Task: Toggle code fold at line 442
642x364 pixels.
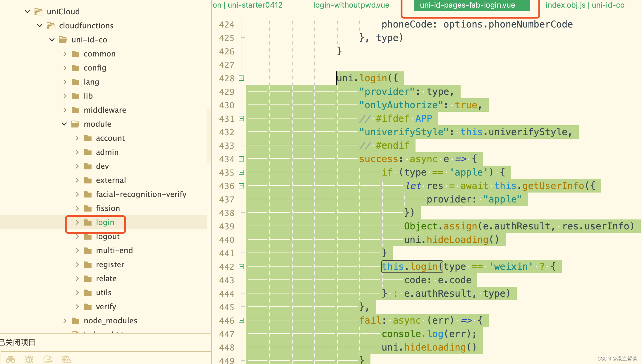Action: [242, 266]
